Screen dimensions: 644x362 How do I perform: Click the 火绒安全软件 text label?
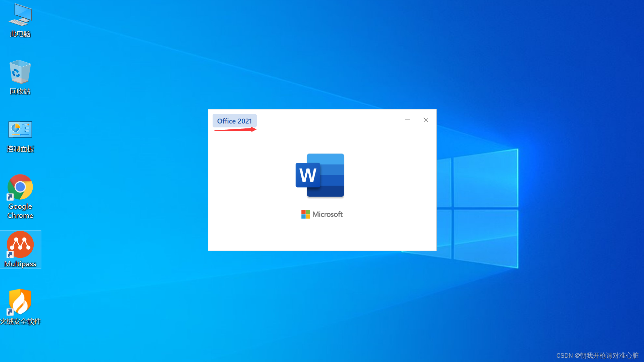click(x=20, y=321)
